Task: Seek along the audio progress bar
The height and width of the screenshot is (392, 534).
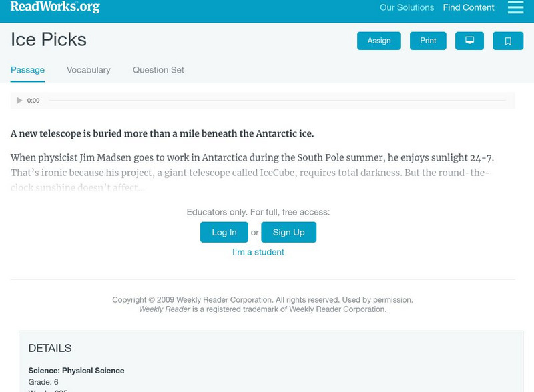Action: pos(277,101)
